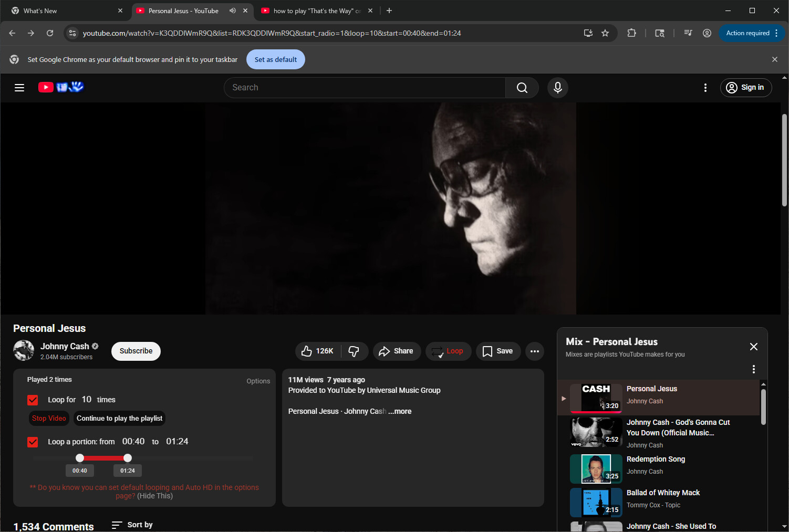Click the loop end slider handle at 01:24

(128, 458)
